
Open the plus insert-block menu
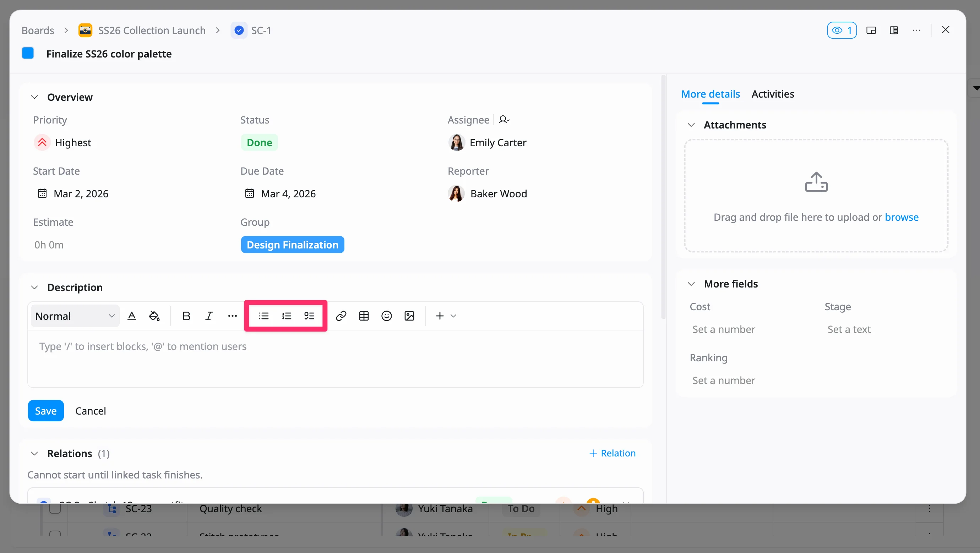(446, 316)
